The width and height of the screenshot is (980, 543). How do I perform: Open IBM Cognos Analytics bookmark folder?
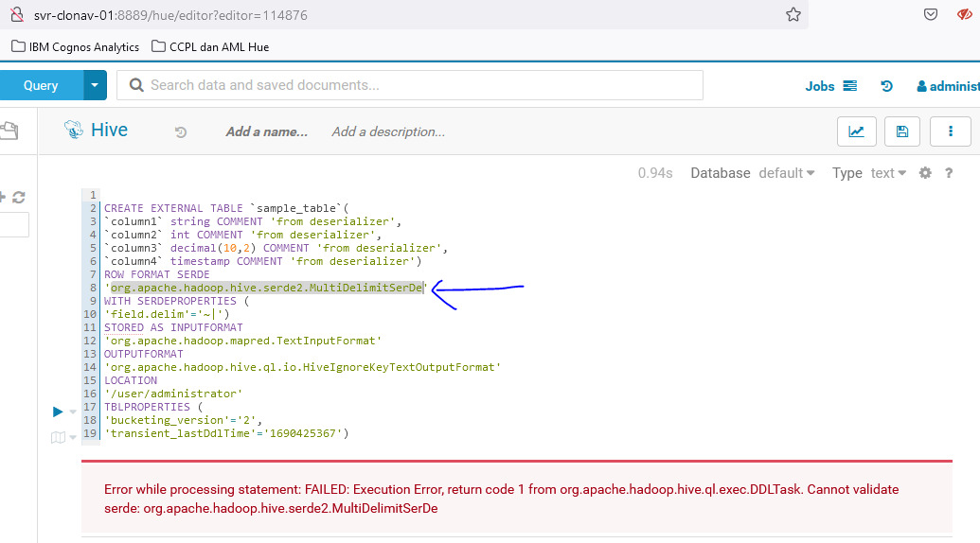[76, 46]
